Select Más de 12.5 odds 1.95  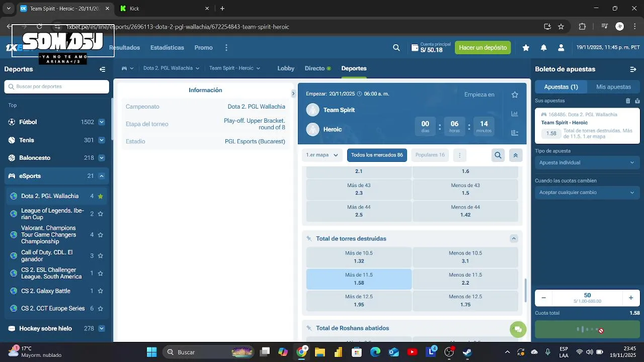coord(359,301)
